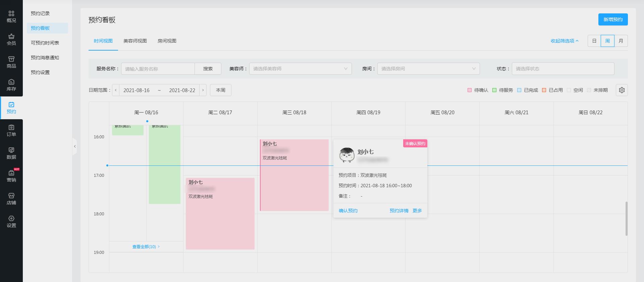Open the 概况 overview sidebar icon
Image resolution: width=644 pixels, height=282 pixels.
11,16
